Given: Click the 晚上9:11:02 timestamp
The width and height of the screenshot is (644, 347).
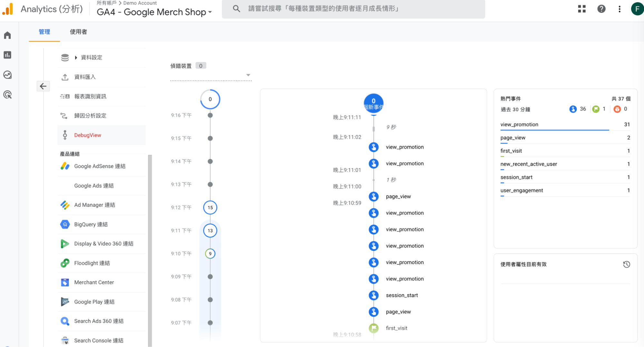Looking at the screenshot, I should (x=347, y=137).
